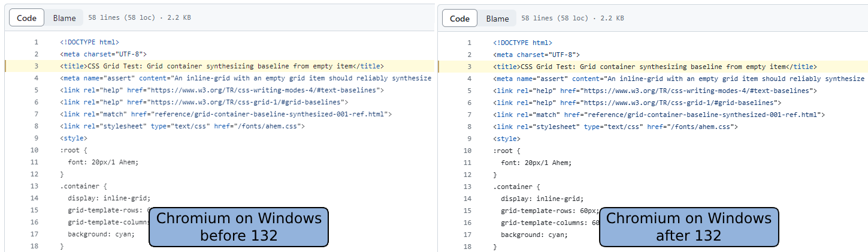Select the Code tab in left pane
Image resolution: width=868 pixels, height=252 pixels.
coord(26,18)
